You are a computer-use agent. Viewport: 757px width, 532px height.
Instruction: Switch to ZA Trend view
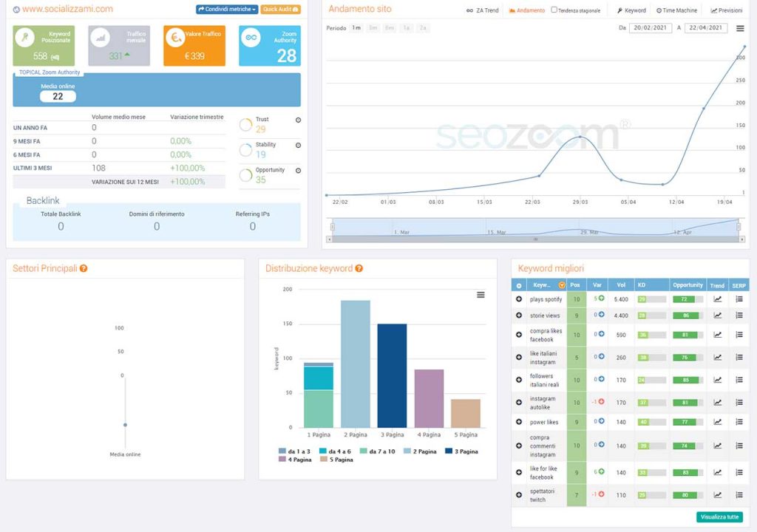(x=482, y=10)
